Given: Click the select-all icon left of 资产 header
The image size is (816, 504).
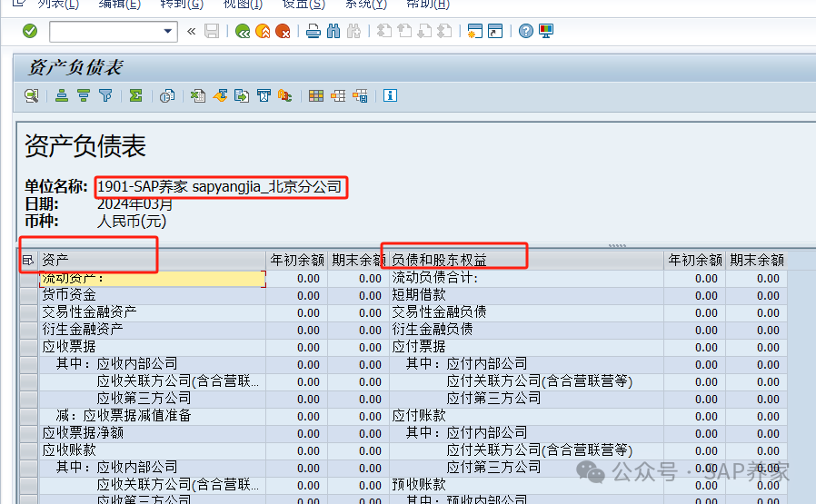Looking at the screenshot, I should (28, 260).
